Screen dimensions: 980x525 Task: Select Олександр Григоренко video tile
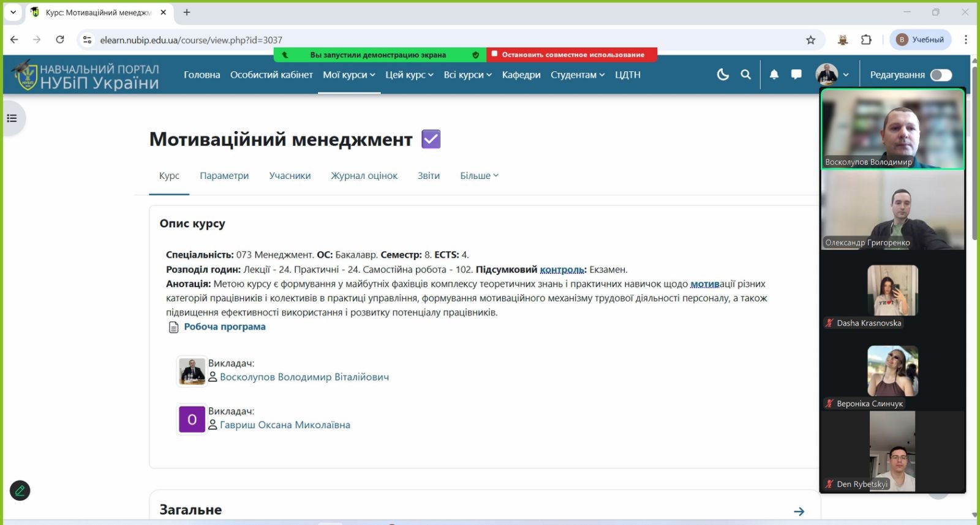[892, 210]
